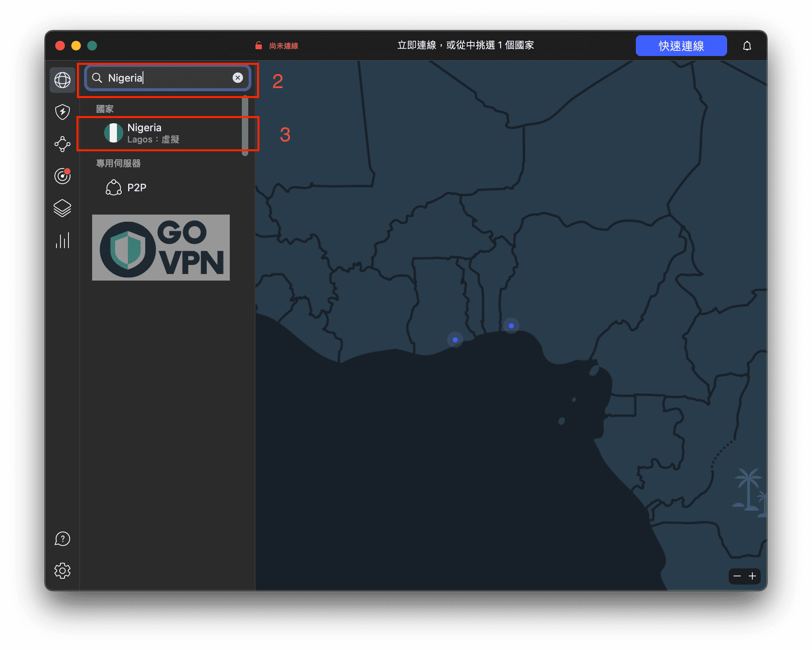Open settings gear in sidebar

pos(62,571)
